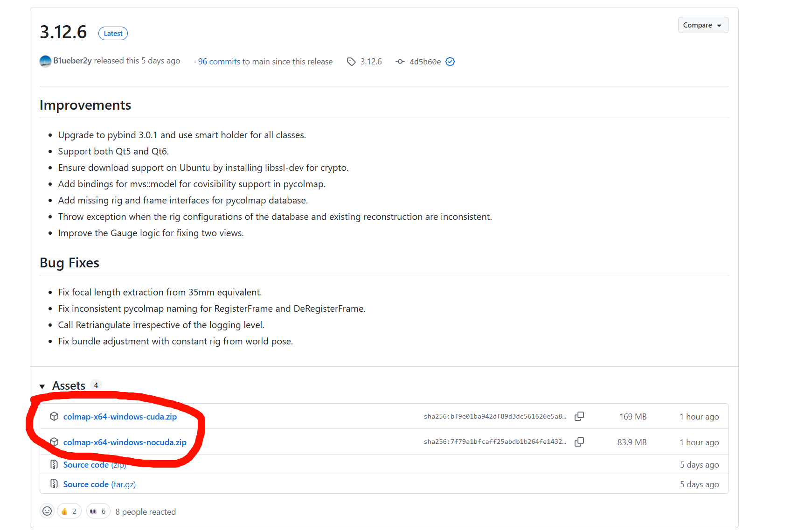Click the smiley add-reaction icon
This screenshot has width=812, height=532.
pyautogui.click(x=47, y=511)
